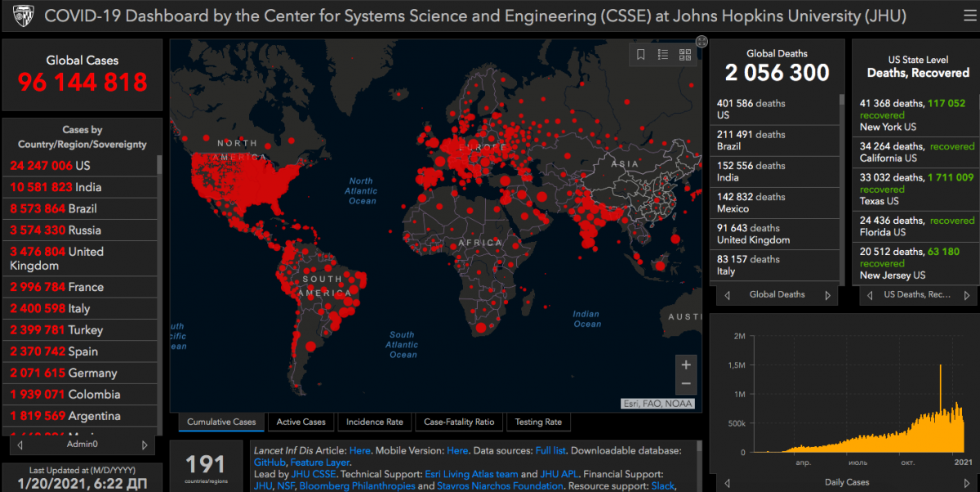
Task: Open the Mobile Version 'Here' link
Action: point(457,450)
